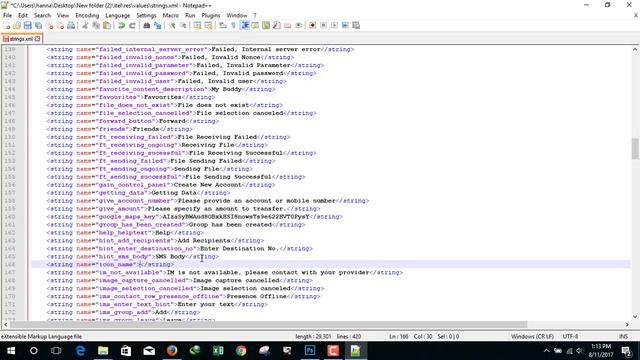Click the vertical scrollbar up arrow
Screen dimensions: 640x360
tap(635, 49)
